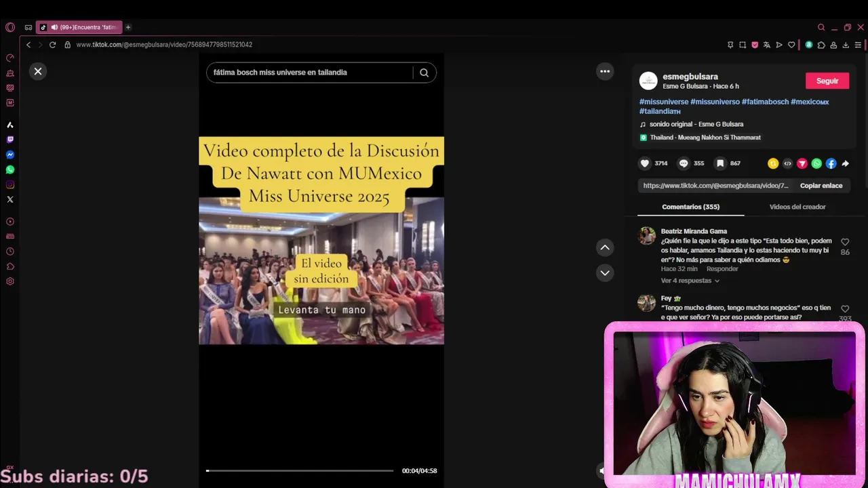Send to friends with red paper-plane icon

pyautogui.click(x=802, y=163)
